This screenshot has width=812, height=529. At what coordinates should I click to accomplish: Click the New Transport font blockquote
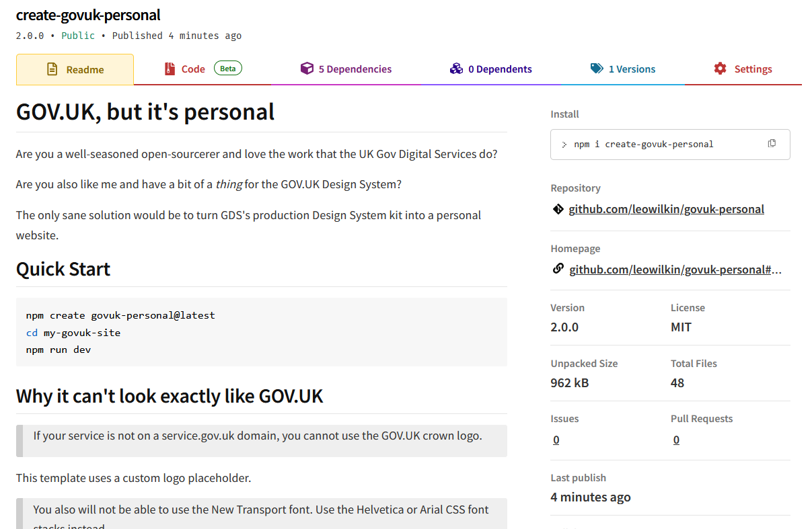coord(262,514)
